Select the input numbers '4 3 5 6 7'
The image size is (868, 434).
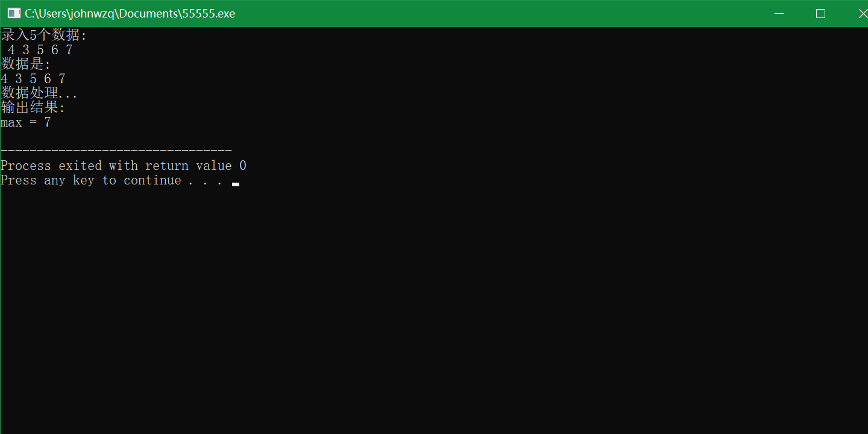click(x=39, y=49)
